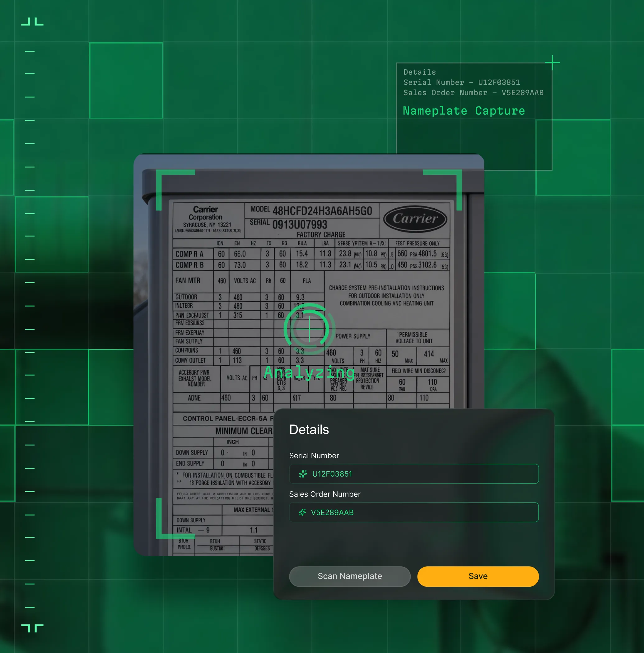Click the 'Sales Order Number' field label
Viewport: 644px width, 653px height.
coord(325,494)
